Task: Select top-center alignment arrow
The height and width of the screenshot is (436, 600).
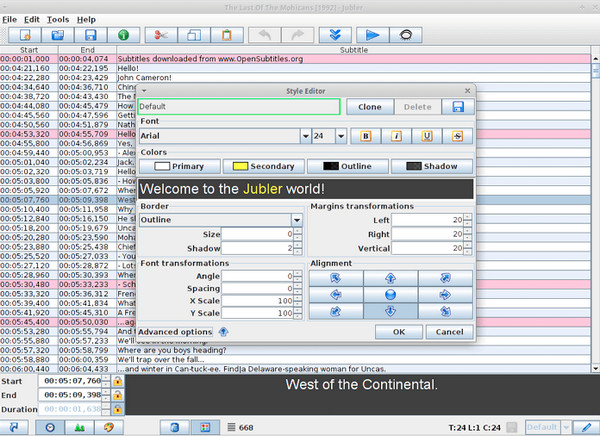Action: (x=390, y=278)
